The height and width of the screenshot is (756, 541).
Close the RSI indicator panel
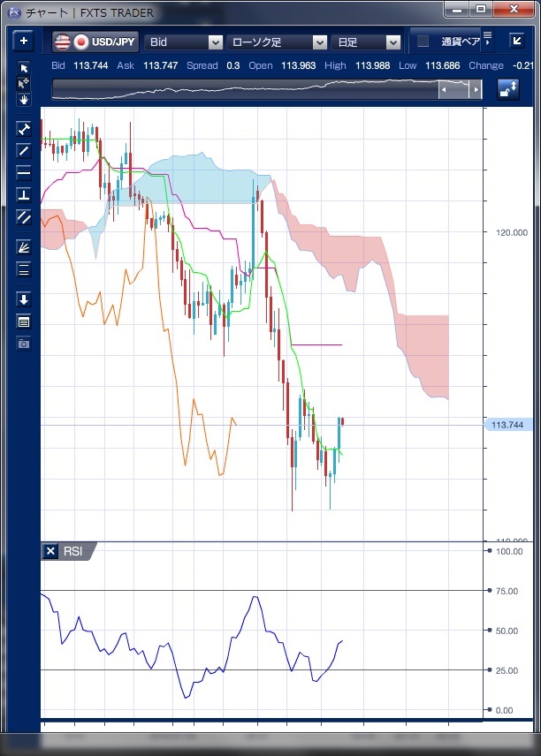(50, 551)
